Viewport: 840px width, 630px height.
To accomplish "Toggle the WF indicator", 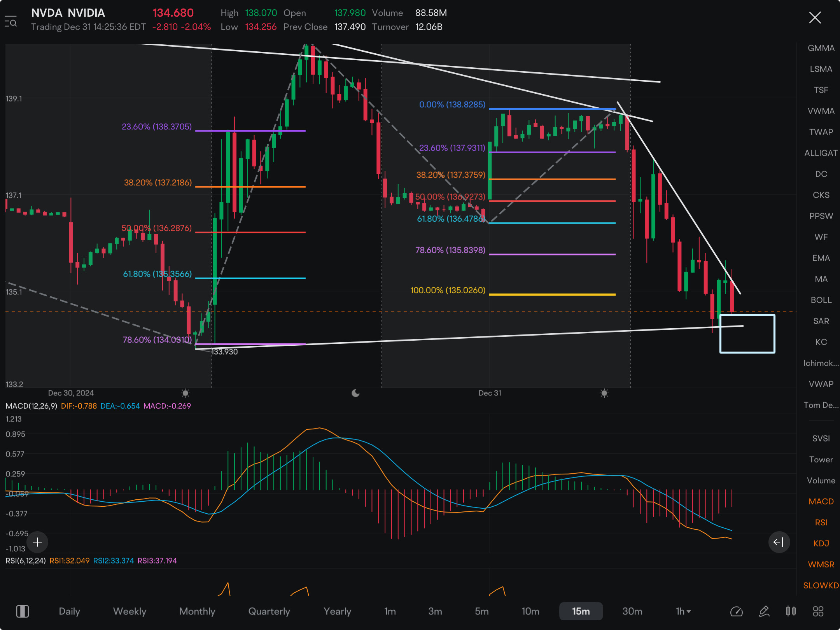I will pyautogui.click(x=821, y=237).
